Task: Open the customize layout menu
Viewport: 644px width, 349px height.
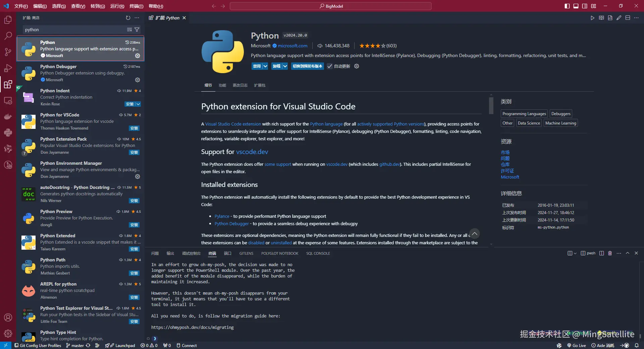Action: (593, 6)
